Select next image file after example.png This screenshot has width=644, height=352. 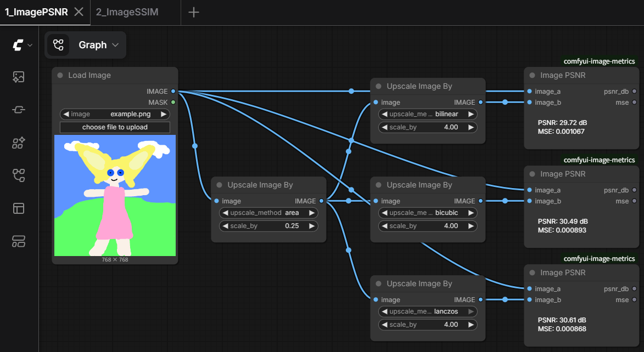coord(164,114)
